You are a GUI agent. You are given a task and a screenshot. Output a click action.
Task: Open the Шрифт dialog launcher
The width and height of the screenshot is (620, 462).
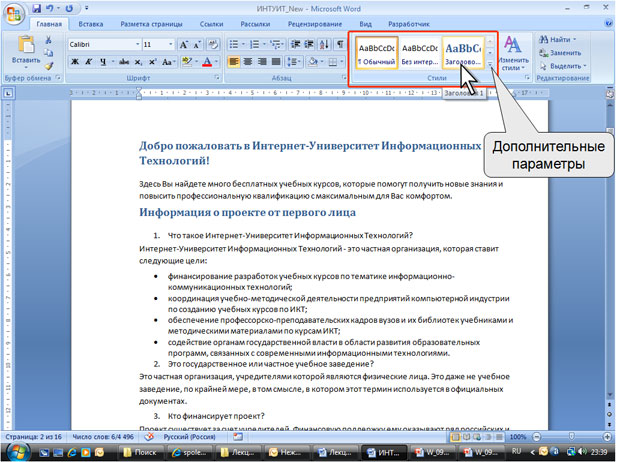pyautogui.click(x=217, y=78)
